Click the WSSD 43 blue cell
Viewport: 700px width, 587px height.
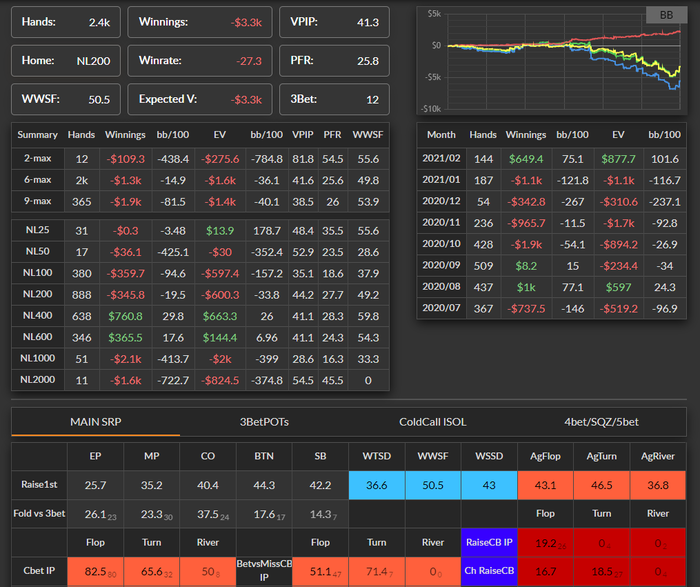(489, 485)
